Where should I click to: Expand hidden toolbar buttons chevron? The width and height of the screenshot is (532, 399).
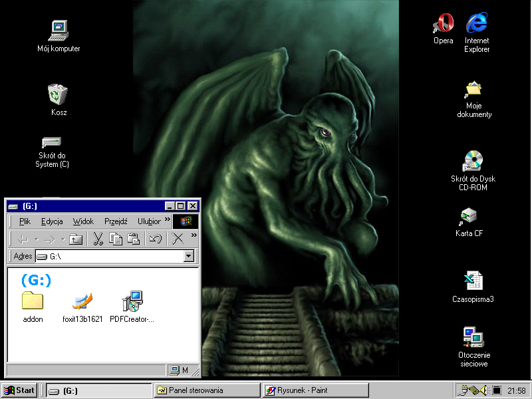point(194,235)
